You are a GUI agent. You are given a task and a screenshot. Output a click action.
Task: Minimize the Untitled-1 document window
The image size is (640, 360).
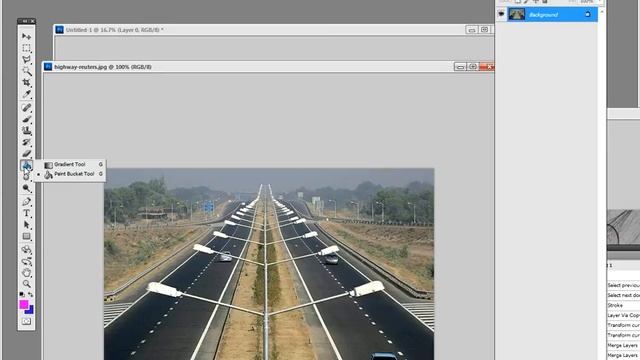coord(471,30)
